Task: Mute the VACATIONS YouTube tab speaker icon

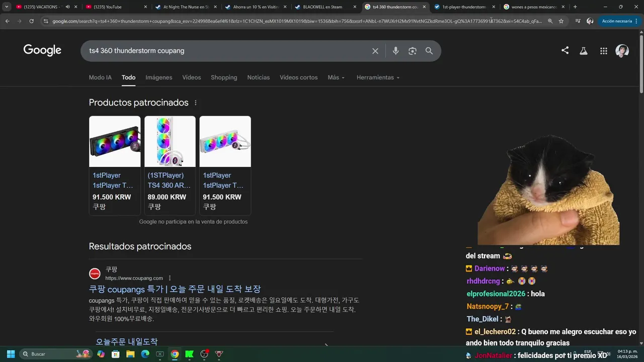Action: [x=67, y=7]
